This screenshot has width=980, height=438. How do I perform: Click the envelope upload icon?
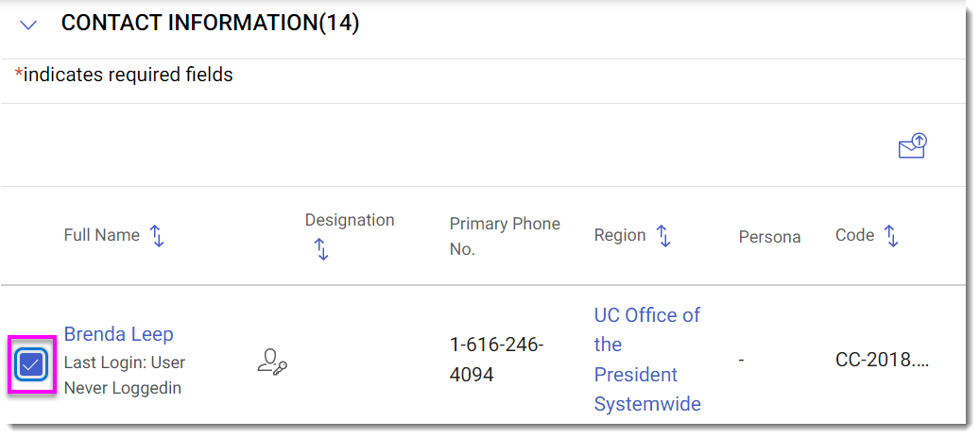(x=912, y=146)
